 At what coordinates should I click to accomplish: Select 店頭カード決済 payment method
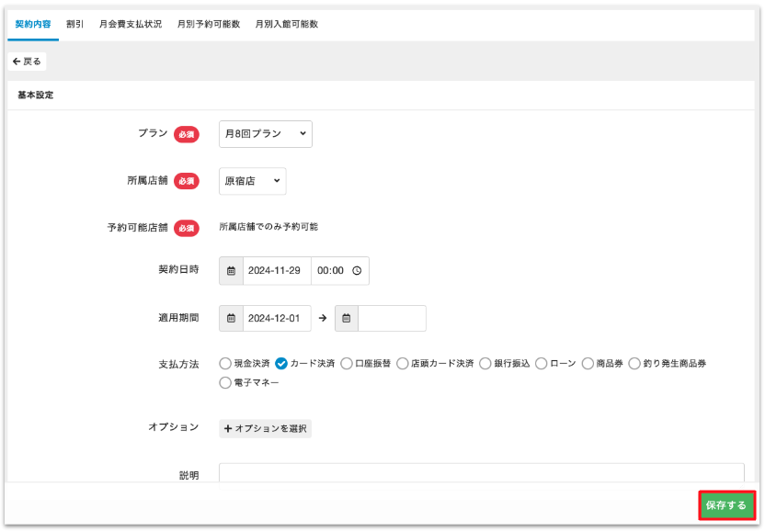tap(403, 364)
